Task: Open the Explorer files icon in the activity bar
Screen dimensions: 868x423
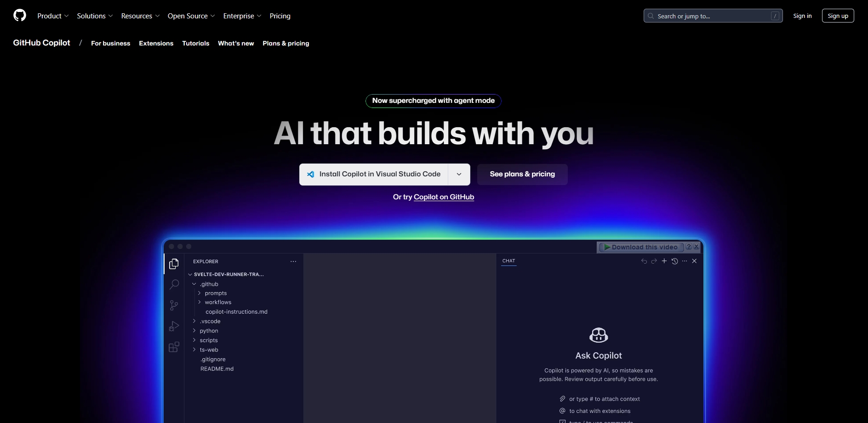Action: pyautogui.click(x=174, y=264)
